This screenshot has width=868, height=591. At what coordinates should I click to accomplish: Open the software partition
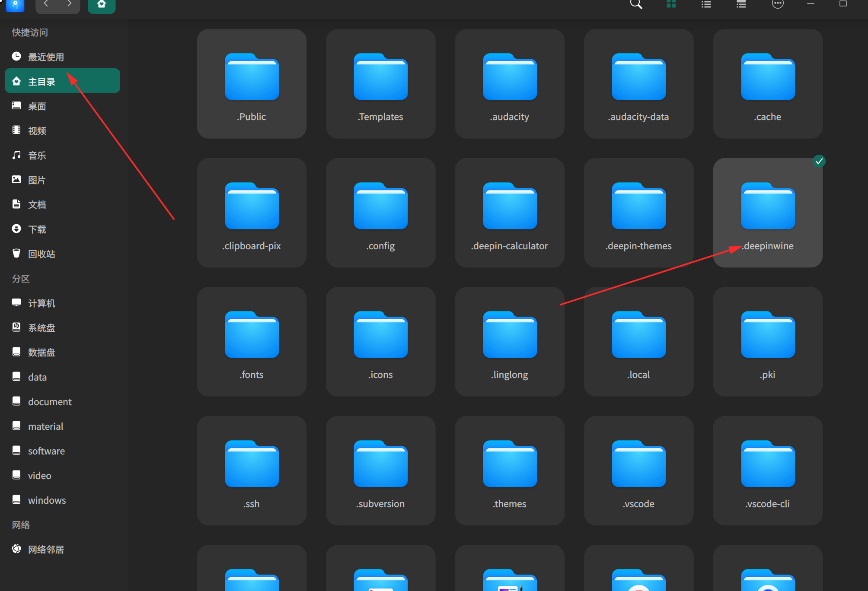(x=46, y=451)
